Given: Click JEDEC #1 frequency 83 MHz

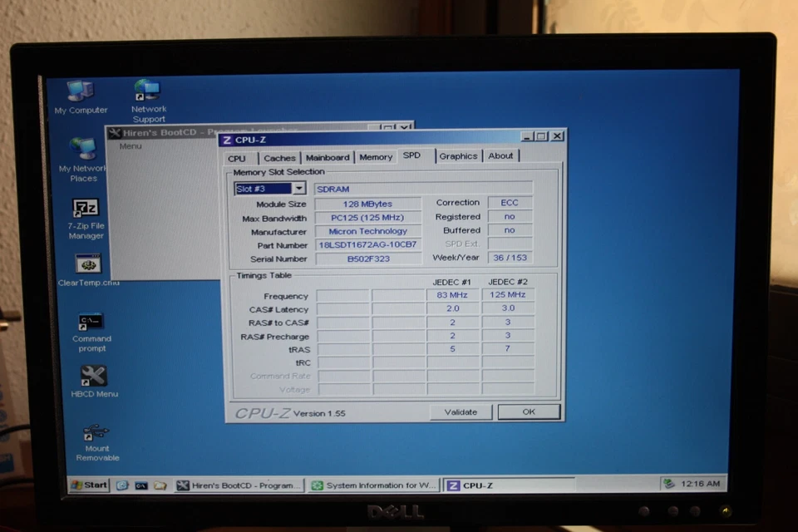Looking at the screenshot, I should (x=452, y=295).
